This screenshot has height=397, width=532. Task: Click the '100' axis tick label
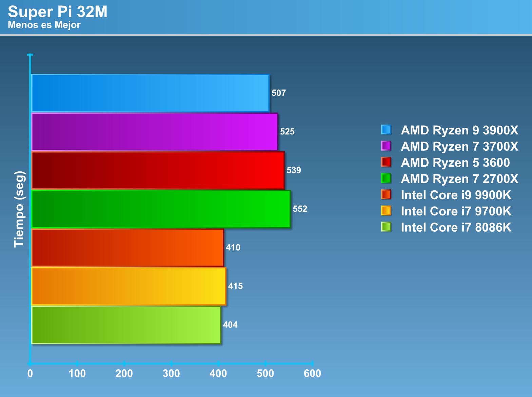point(77,373)
